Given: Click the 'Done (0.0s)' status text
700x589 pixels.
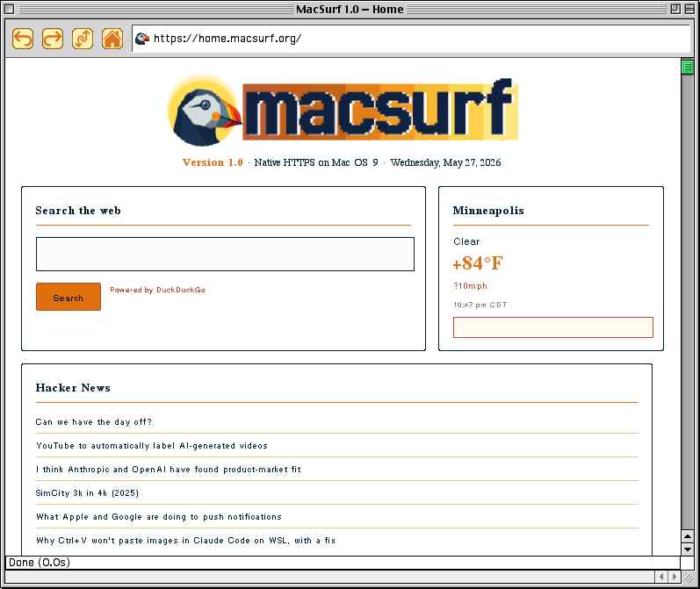Looking at the screenshot, I should [x=40, y=562].
